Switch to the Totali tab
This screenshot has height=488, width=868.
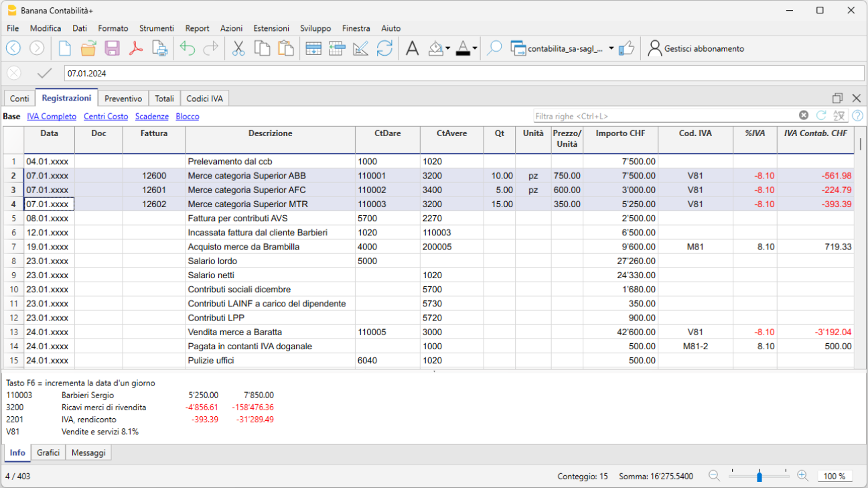coord(164,99)
